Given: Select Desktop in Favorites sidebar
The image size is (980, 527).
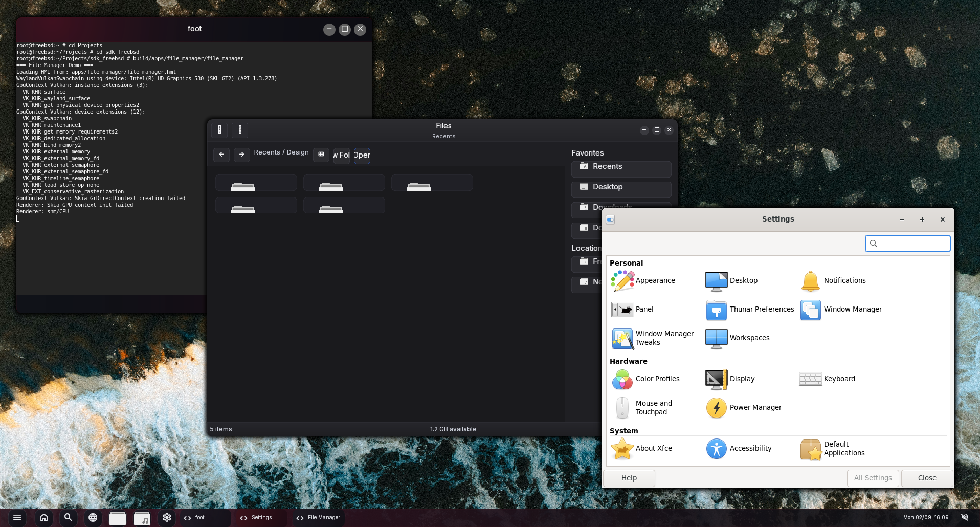Looking at the screenshot, I should click(621, 187).
